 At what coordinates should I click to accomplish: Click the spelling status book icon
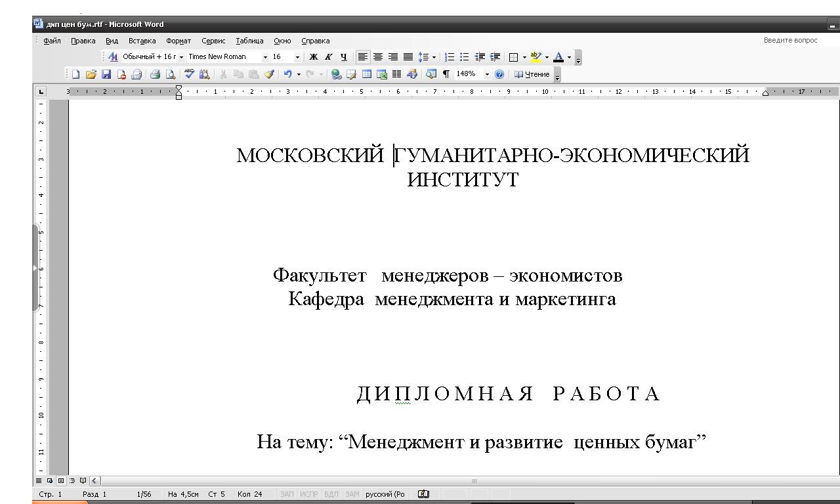pyautogui.click(x=423, y=494)
